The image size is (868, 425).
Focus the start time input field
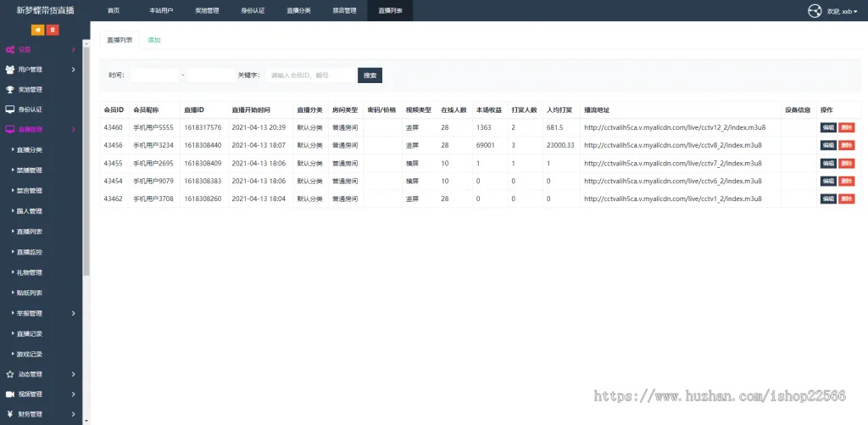tap(155, 75)
